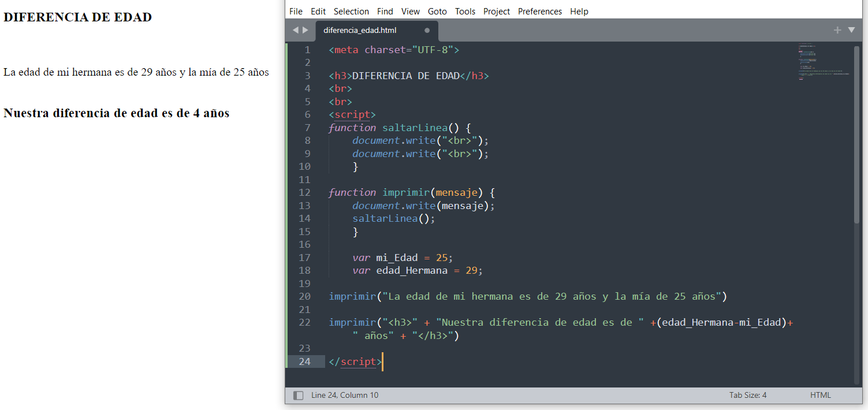The image size is (868, 410).
Task: Open the Project menu
Action: tap(497, 12)
